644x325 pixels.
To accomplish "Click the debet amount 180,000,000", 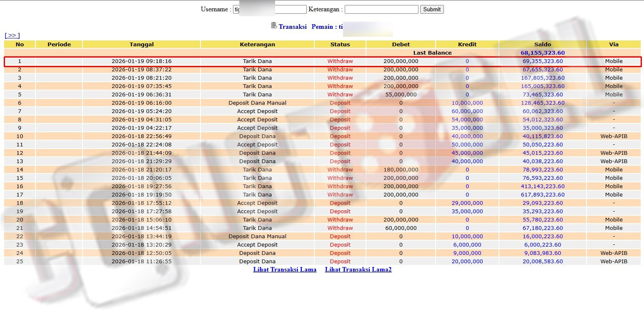I will (x=401, y=170).
